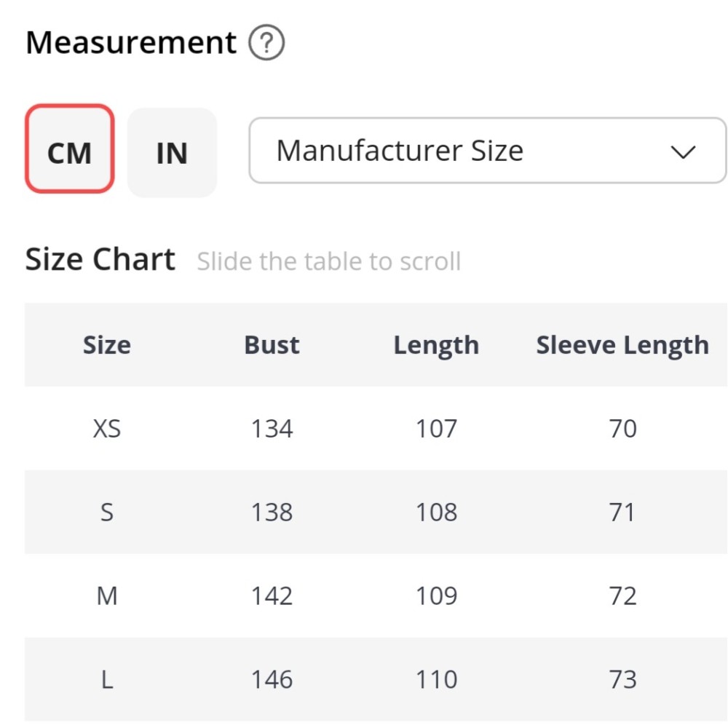Viewport: 728px width, 728px height.
Task: Click the Size Chart title
Action: [100, 260]
